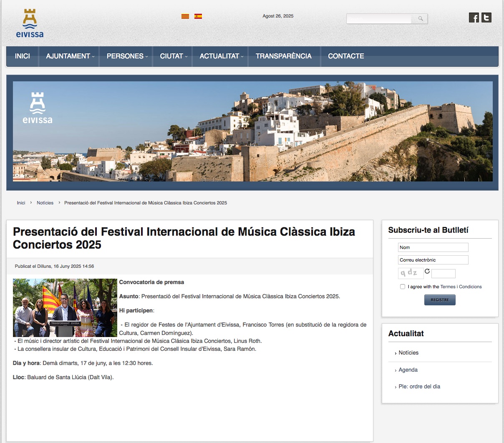The width and height of the screenshot is (504, 443).
Task: Click the Subscriu-te al Butlletí heading
Action: (428, 230)
